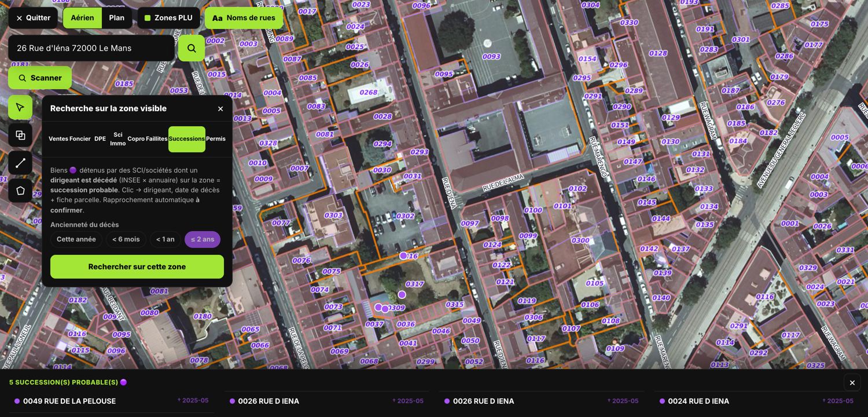Filter deaths to < 1 an
The image size is (868, 417).
coord(165,239)
